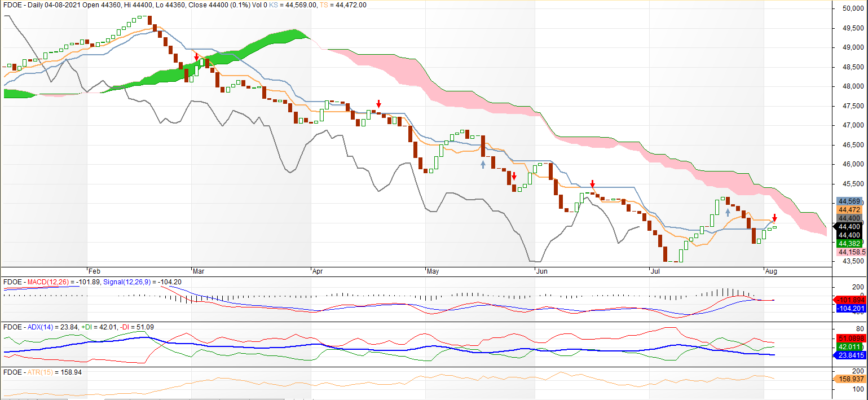Image resolution: width=868 pixels, height=400 pixels.
Task: Click the 50,000 price axis label
Action: [853, 8]
